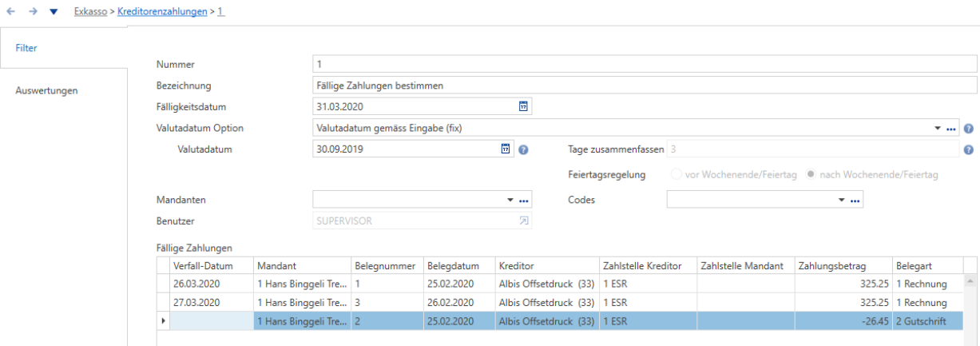The width and height of the screenshot is (980, 346).
Task: Select nach Wochenende/Feiertag radio option
Action: tap(812, 173)
